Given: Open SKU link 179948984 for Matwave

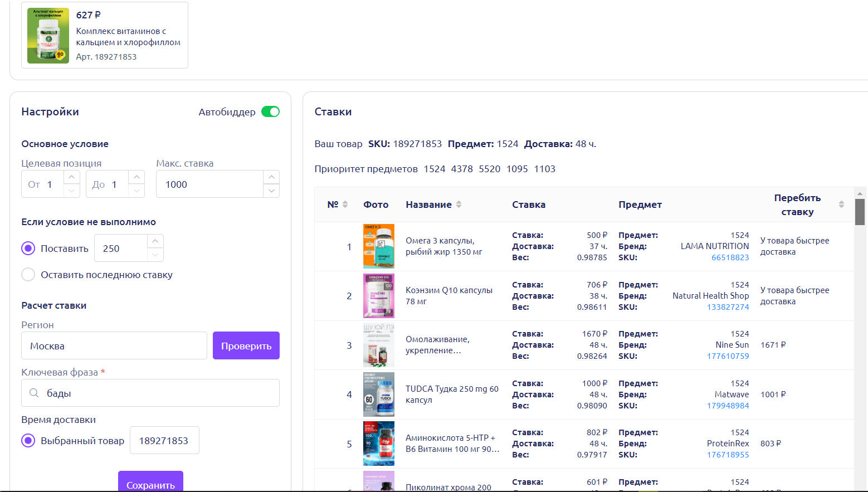Looking at the screenshot, I should [728, 406].
